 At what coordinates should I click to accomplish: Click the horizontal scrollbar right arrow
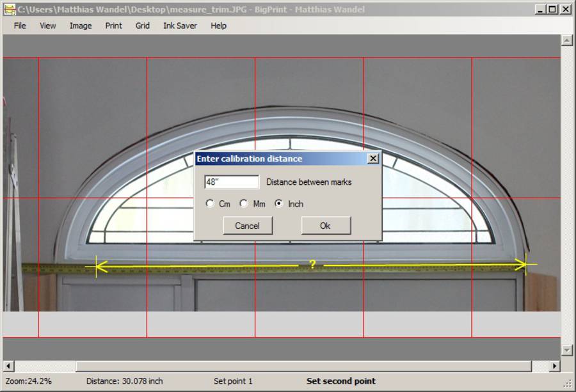click(555, 366)
